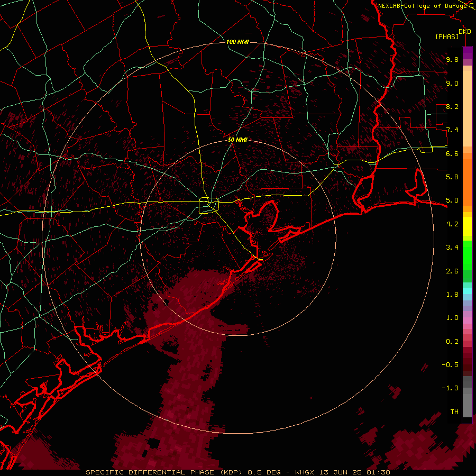Image resolution: width=476 pixels, height=476 pixels.
Task: Click the 2.6 scale value
Action: 452,271
